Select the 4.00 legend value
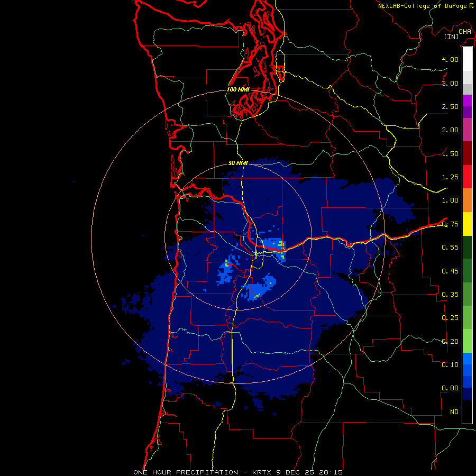476x476 pixels. (450, 59)
